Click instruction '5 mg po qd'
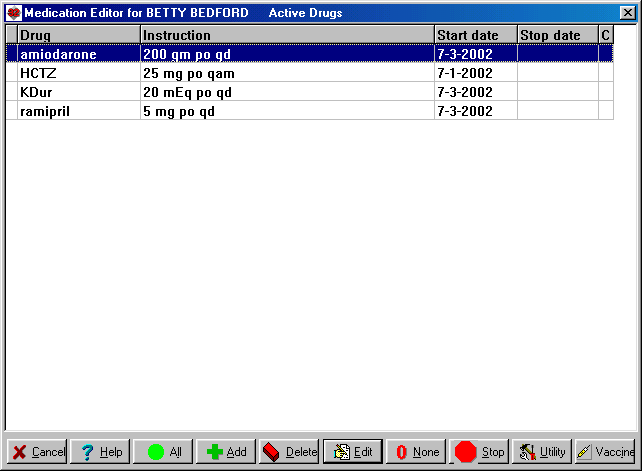 tap(179, 111)
